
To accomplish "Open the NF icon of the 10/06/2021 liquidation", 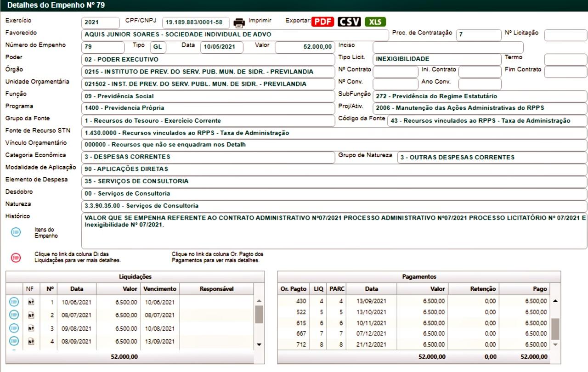I will (x=31, y=302).
